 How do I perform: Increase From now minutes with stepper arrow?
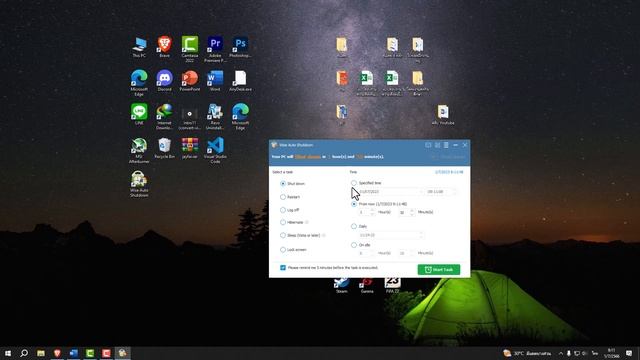(x=412, y=210)
